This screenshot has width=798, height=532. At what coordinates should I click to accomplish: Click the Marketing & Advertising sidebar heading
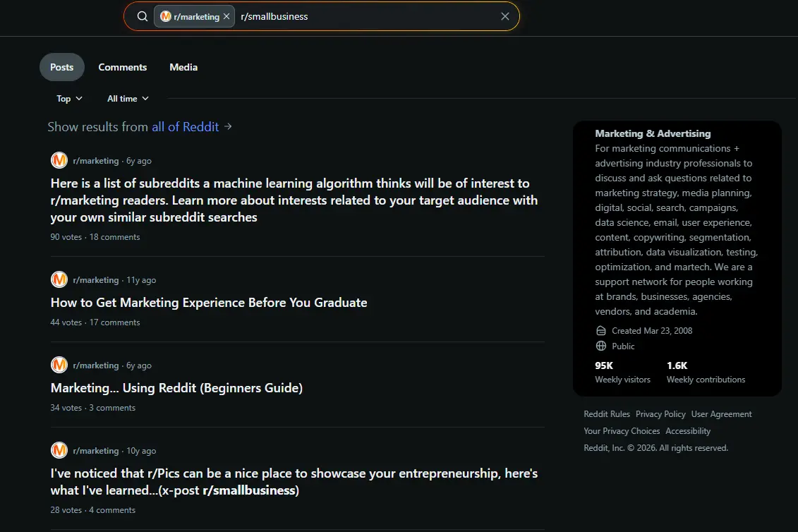653,133
